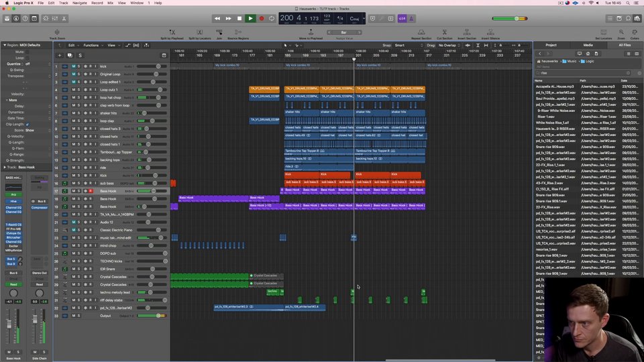The image size is (644, 362).
Task: Open Quick Help question mark icon
Action: [x=25, y=19]
